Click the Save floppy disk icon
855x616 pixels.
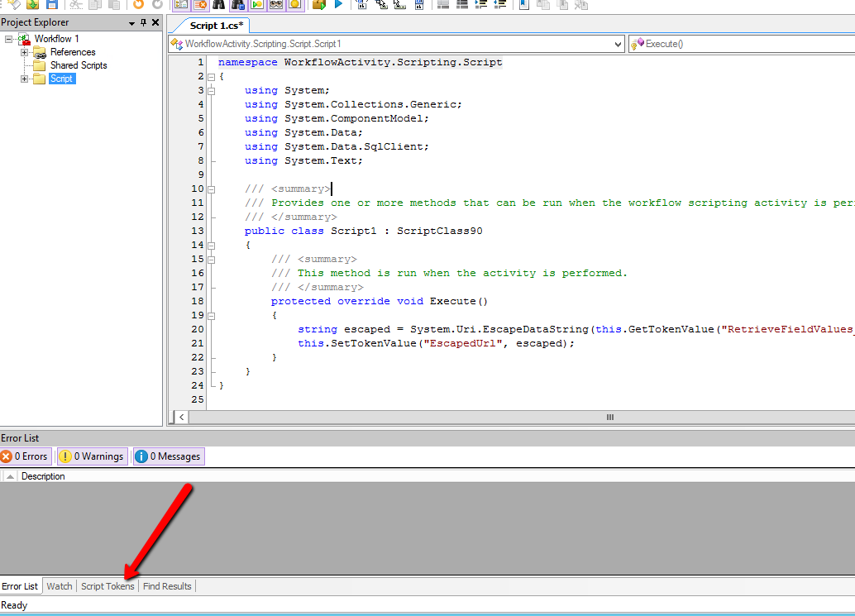click(52, 4)
